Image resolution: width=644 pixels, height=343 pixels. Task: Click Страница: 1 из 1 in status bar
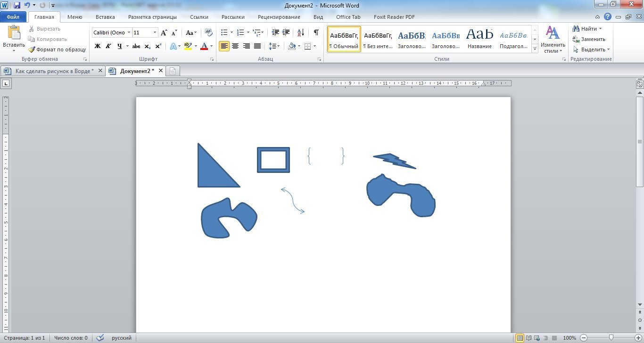(24, 338)
